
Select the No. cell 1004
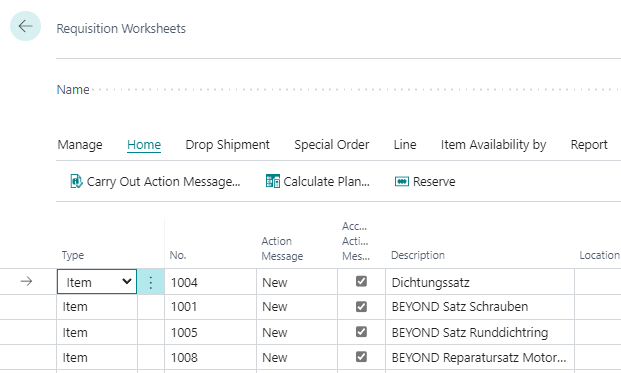coord(210,282)
